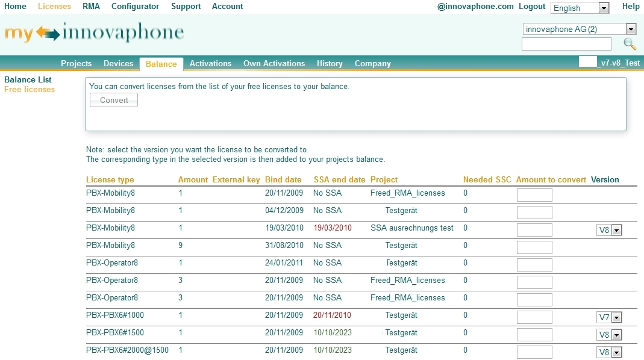Click the Convert button
Viewport: 644px width, 360px height.
coord(114,100)
